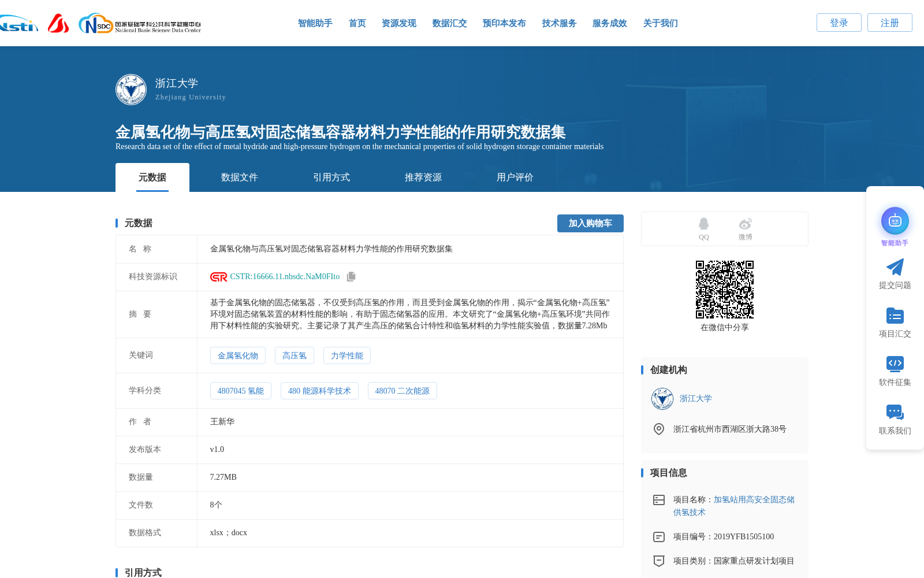The width and height of the screenshot is (924, 578).
Task: Click the project name icon beside 项目名称
Action: click(x=659, y=500)
